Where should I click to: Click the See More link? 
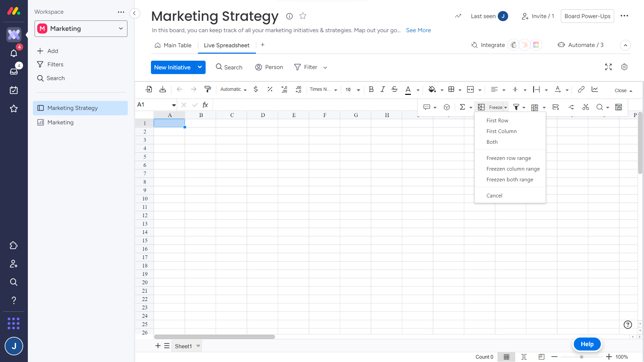(418, 30)
